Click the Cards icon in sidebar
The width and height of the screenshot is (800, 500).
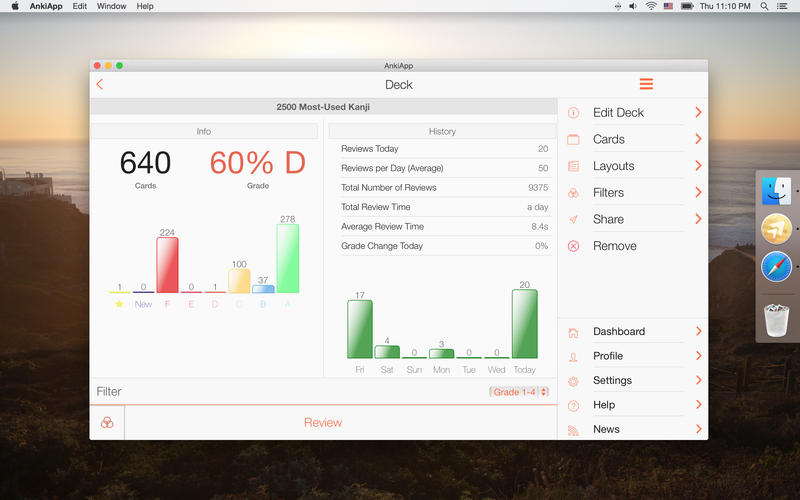click(573, 139)
